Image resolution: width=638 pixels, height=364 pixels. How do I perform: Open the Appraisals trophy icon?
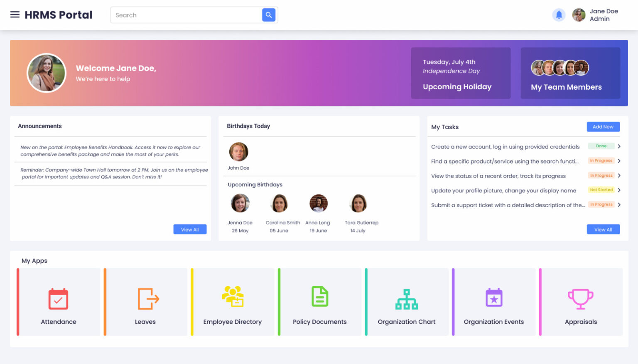pos(580,299)
